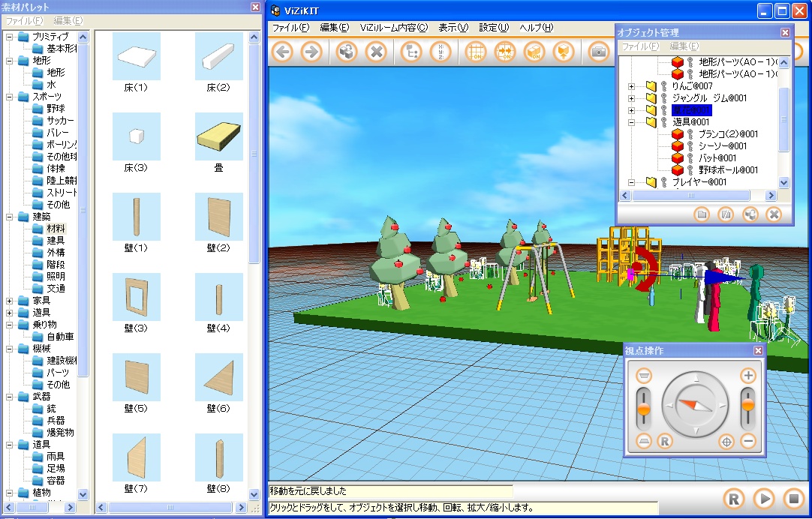Image resolution: width=812 pixels, height=519 pixels.
Task: Select the 畳 material thumbnail
Action: [x=218, y=137]
